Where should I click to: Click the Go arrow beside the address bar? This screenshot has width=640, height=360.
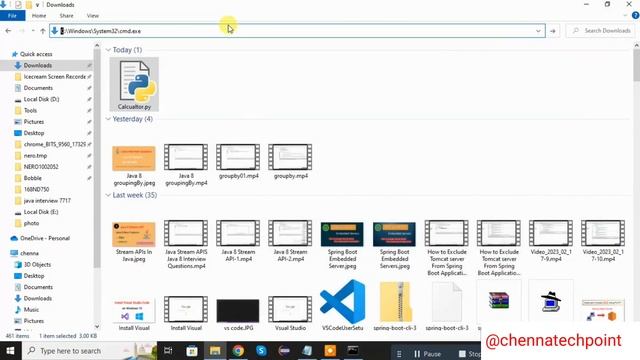click(553, 31)
